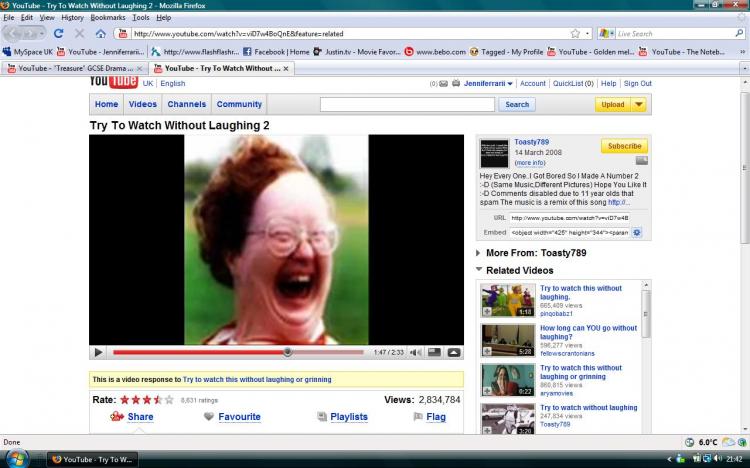Switch video player to fullscreen mode
750x468 pixels.
(x=454, y=352)
